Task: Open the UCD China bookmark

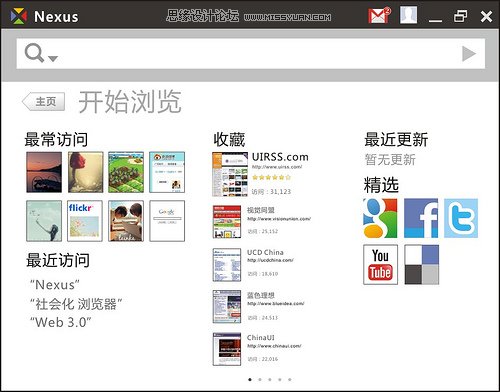Action: coord(265,252)
